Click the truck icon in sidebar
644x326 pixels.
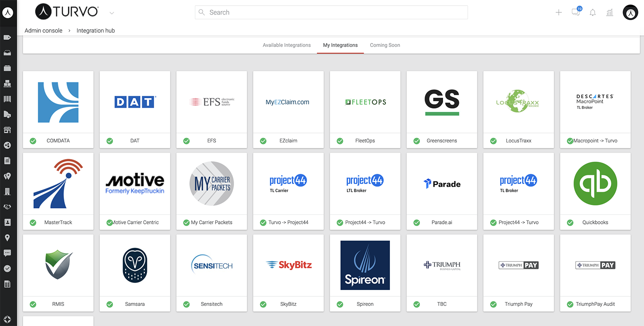click(7, 115)
